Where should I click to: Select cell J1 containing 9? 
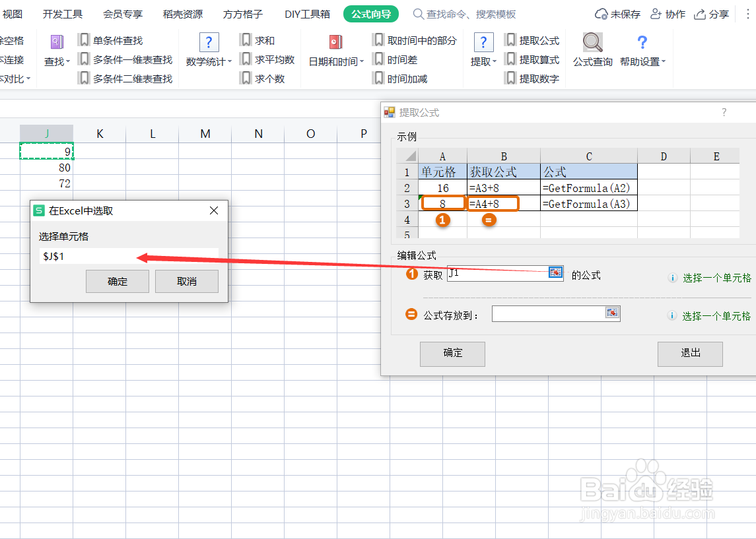point(47,151)
